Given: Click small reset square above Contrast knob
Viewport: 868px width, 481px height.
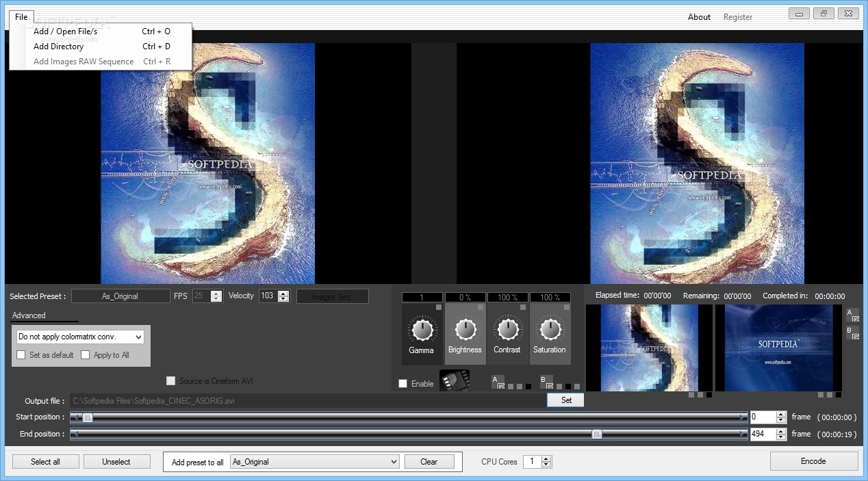Looking at the screenshot, I should [x=524, y=307].
